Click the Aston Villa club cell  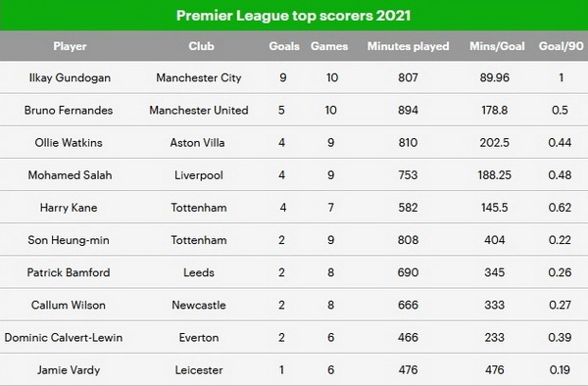pyautogui.click(x=197, y=143)
